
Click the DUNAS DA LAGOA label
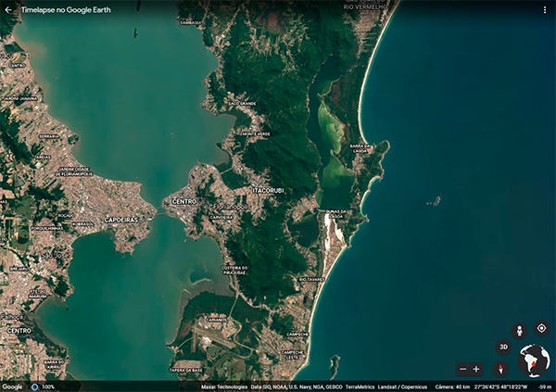click(335, 214)
